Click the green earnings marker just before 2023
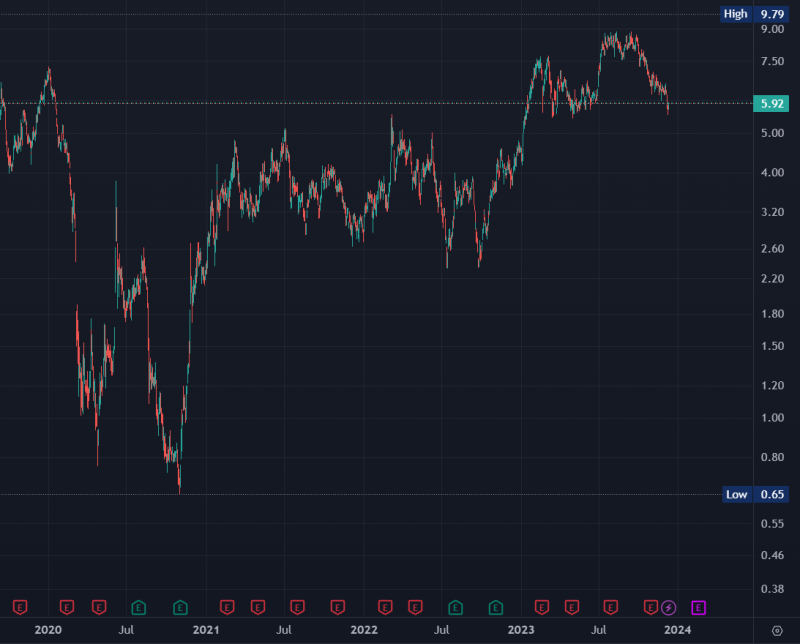 click(495, 607)
